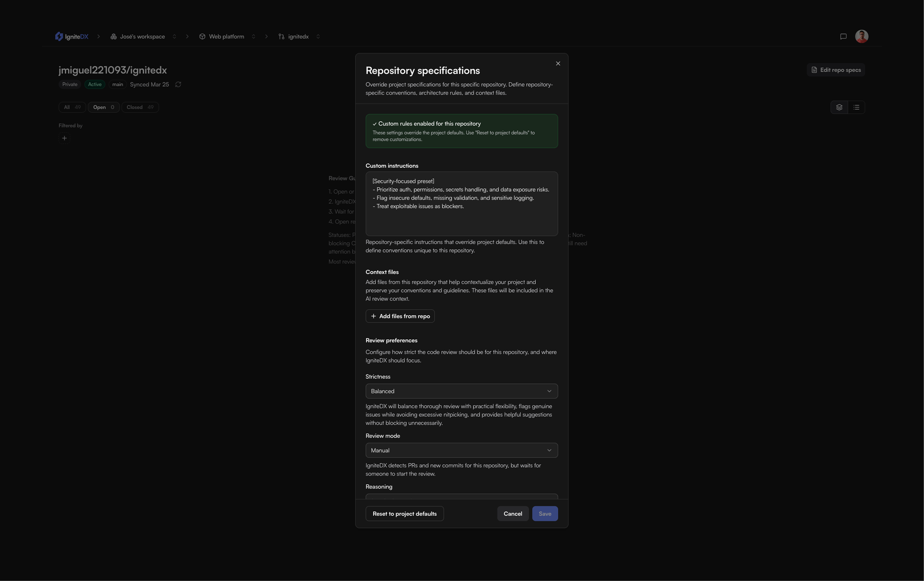Switch to the stacked layers view icon
The height and width of the screenshot is (581, 924).
pyautogui.click(x=839, y=108)
